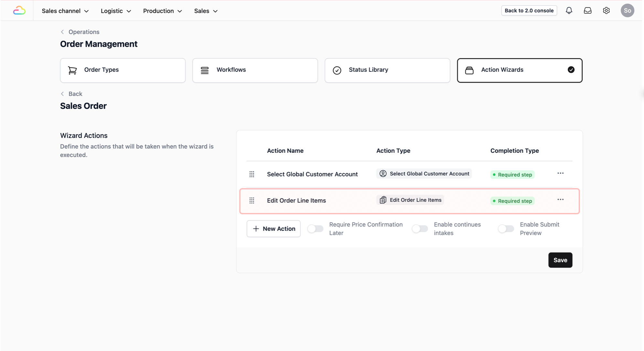
Task: Turn on Enable Submit Preview
Action: click(x=506, y=229)
